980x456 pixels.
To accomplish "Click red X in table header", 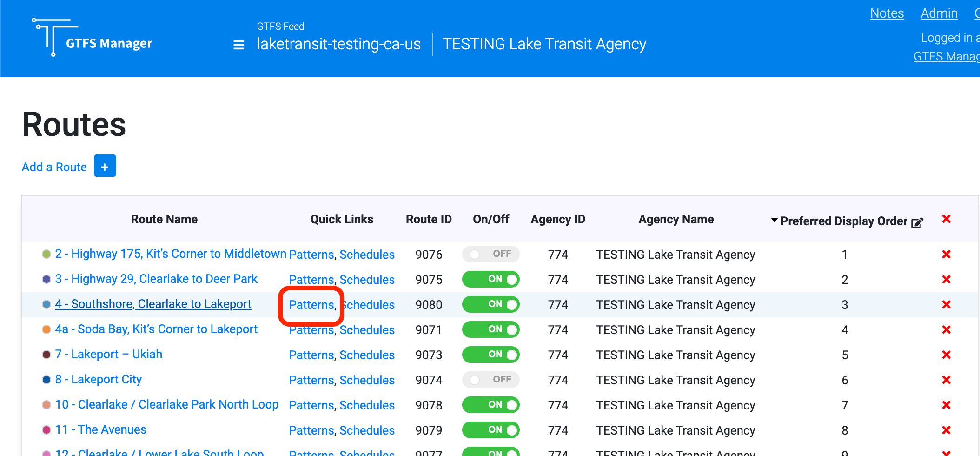I will tap(946, 219).
